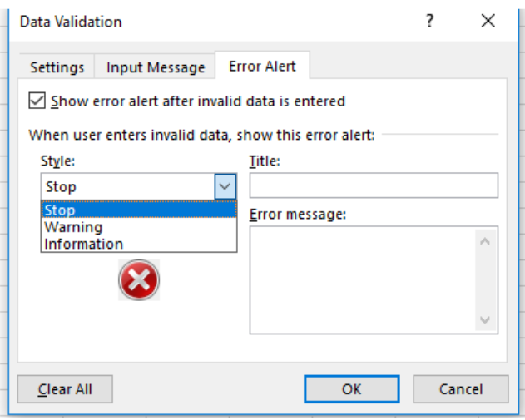Viewport: 525px width, 420px height.
Task: Uncheck Show error alert after invalid data
Action: (37, 101)
